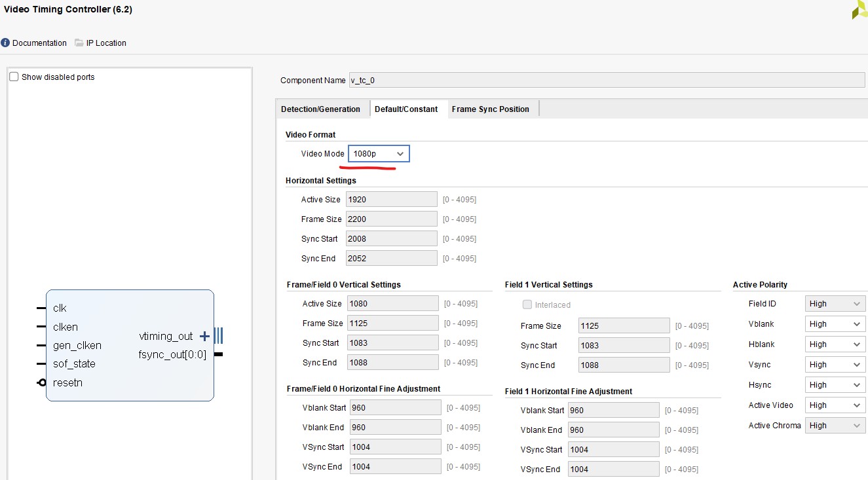
Task: Open the Vblank polarity dropdown
Action: click(x=835, y=324)
